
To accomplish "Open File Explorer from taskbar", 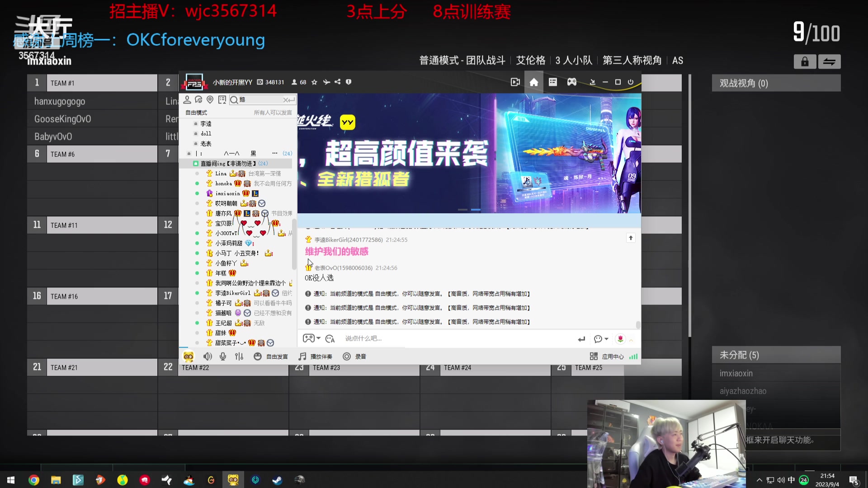I will pos(56,480).
